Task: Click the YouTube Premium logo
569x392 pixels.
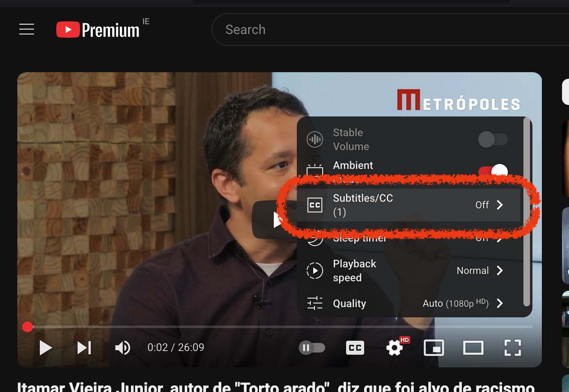Action: [99, 29]
